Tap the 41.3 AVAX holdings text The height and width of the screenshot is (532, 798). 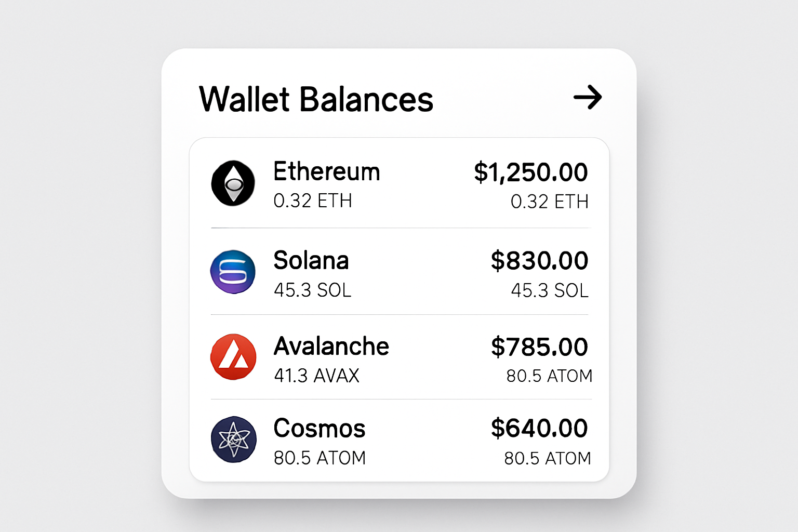(316, 376)
